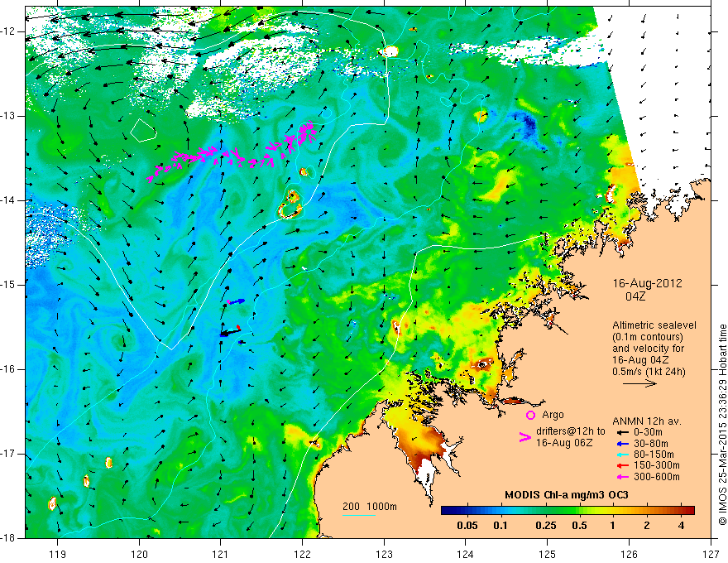Click the 'ANMN 12h av.' heading
This screenshot has height=563, width=728.
tap(647, 421)
